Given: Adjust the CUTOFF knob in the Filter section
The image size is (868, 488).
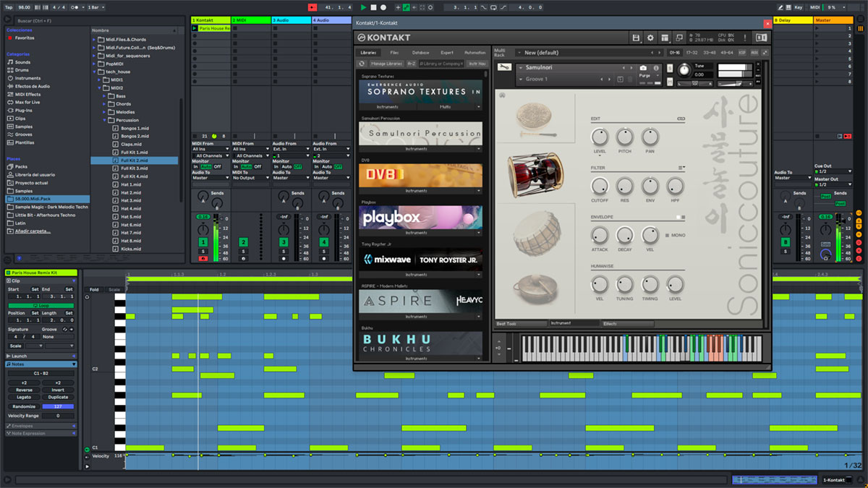Looking at the screenshot, I should coord(600,186).
